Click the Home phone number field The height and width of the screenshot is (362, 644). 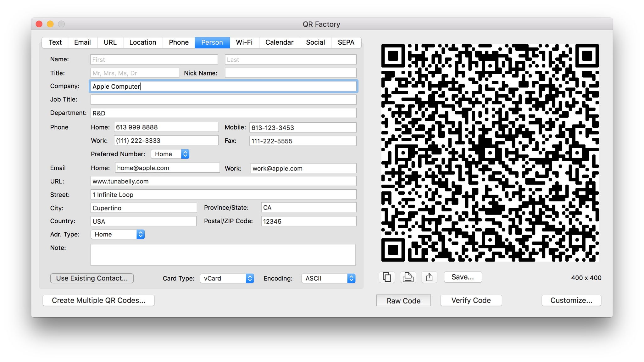[166, 127]
